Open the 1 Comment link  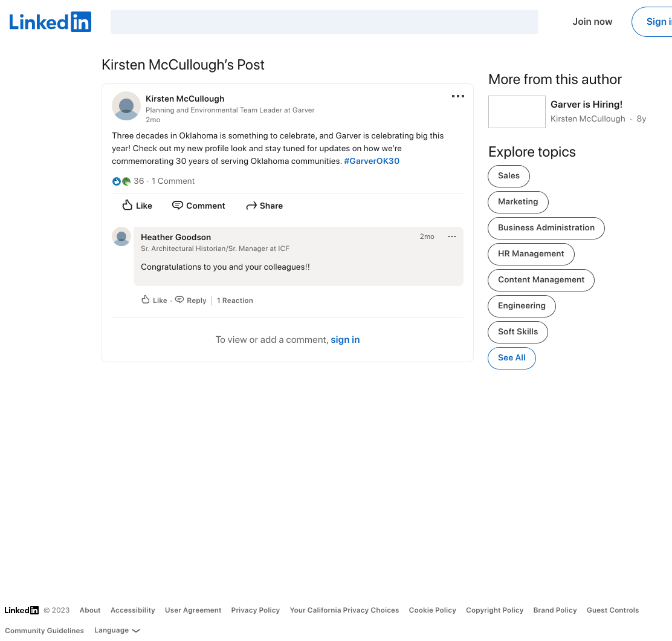point(173,181)
